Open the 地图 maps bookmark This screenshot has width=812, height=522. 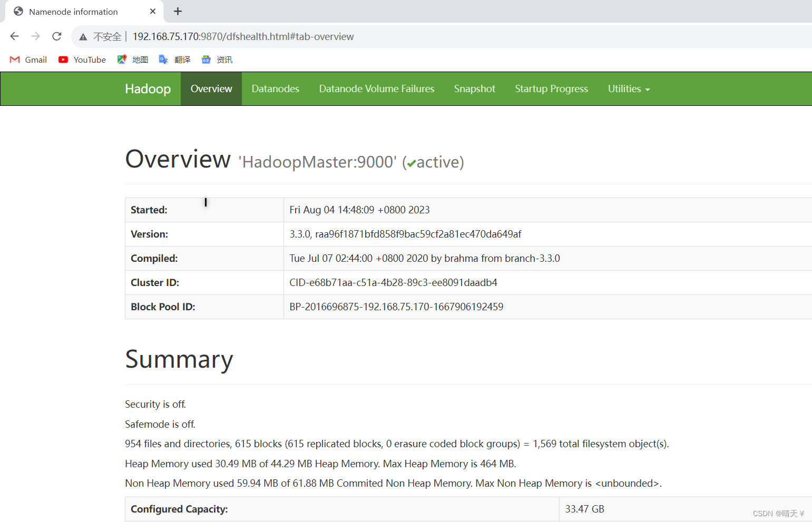point(133,60)
